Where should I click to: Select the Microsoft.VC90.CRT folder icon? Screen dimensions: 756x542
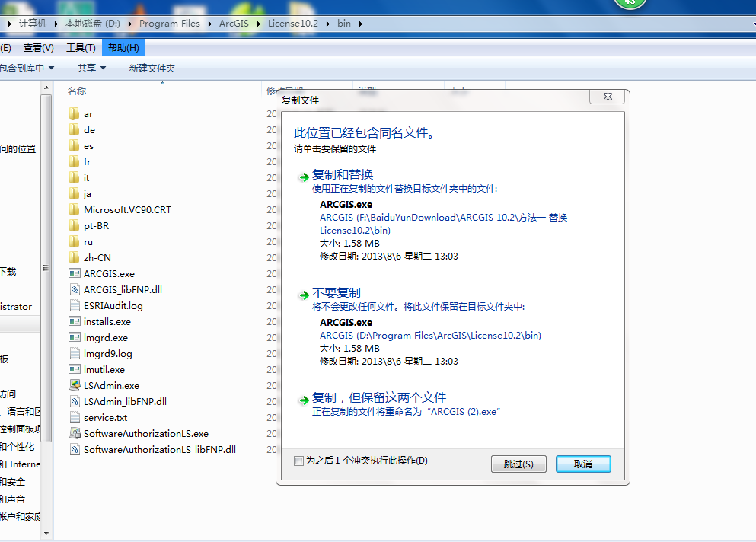[74, 209]
